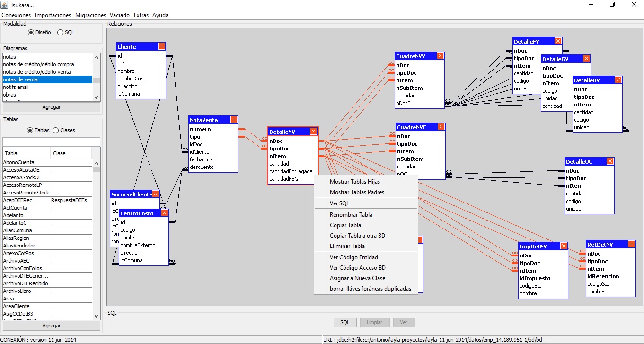Close the DetalleBV table box
The height and width of the screenshot is (344, 644).
[618, 80]
